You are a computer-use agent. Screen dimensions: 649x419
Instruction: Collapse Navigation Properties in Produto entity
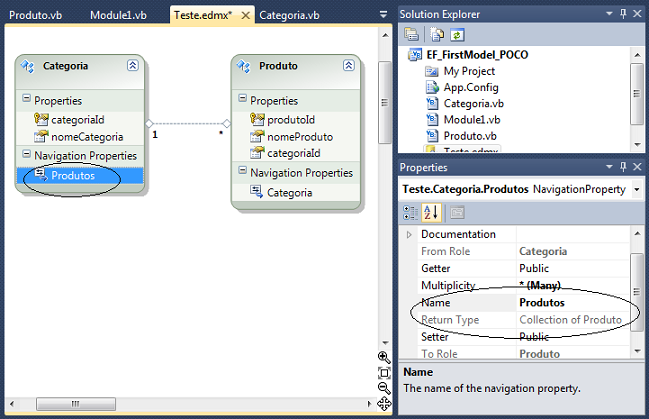243,171
